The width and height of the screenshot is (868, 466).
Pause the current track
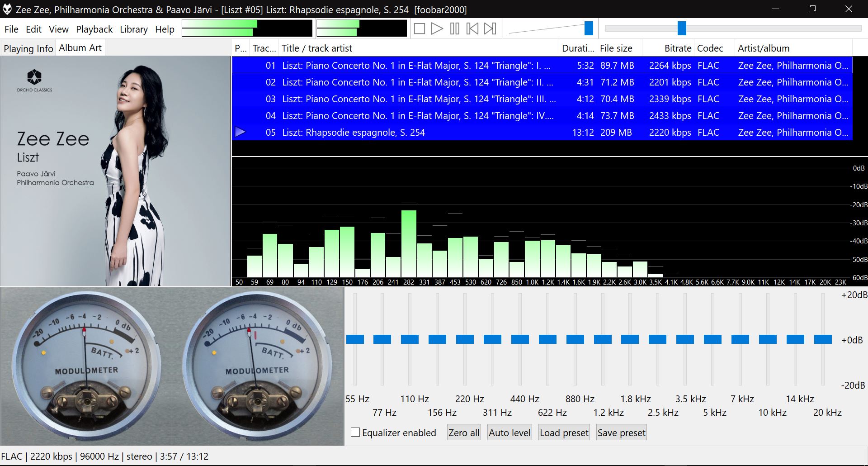point(455,29)
